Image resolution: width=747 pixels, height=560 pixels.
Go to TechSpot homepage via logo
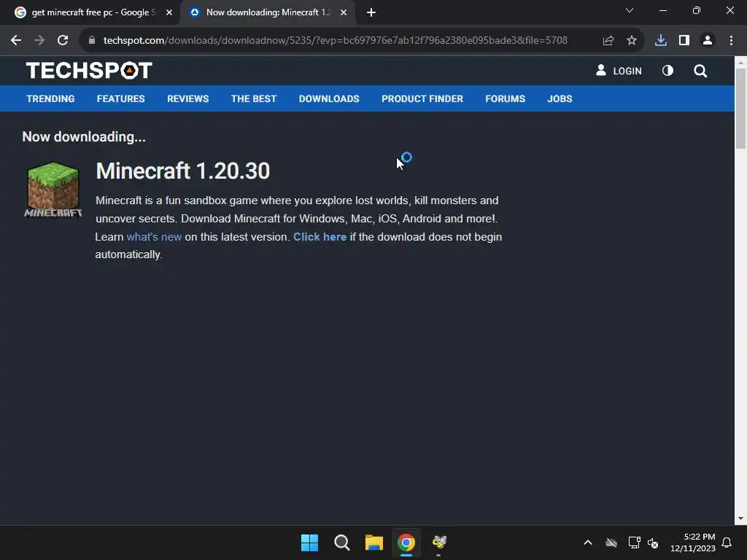point(89,71)
